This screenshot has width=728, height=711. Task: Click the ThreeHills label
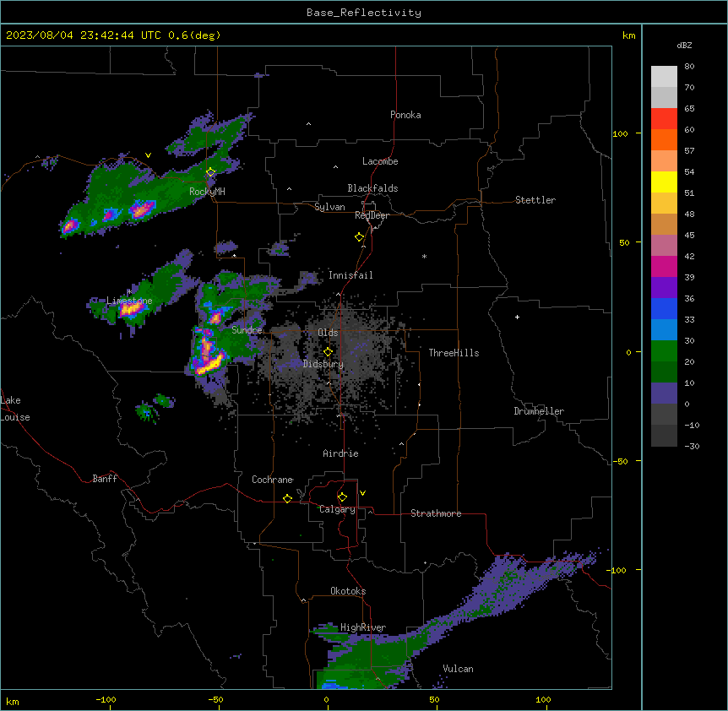click(454, 353)
